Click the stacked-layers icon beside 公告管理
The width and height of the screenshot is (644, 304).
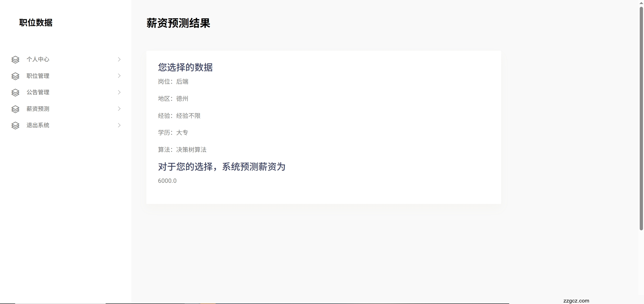point(15,93)
